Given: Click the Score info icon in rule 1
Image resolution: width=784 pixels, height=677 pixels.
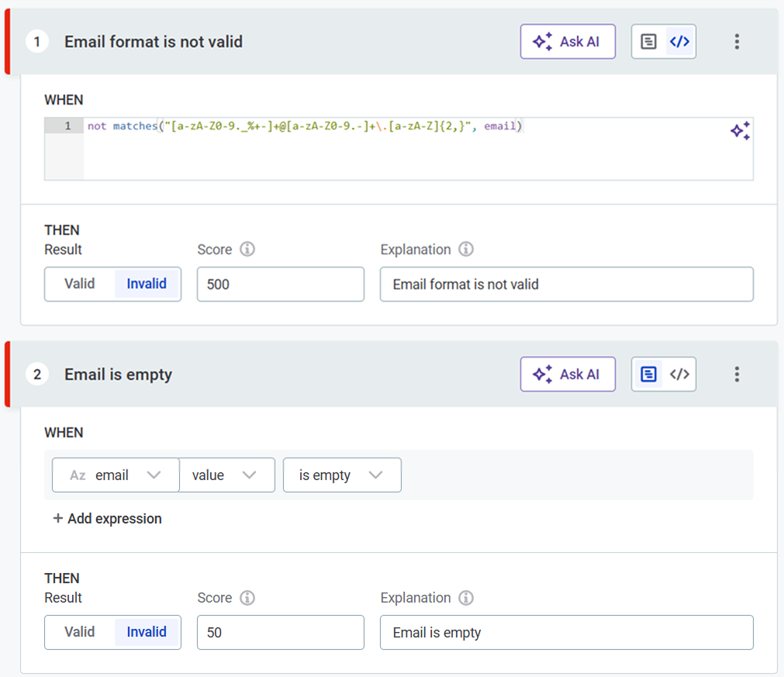Looking at the screenshot, I should (x=247, y=250).
